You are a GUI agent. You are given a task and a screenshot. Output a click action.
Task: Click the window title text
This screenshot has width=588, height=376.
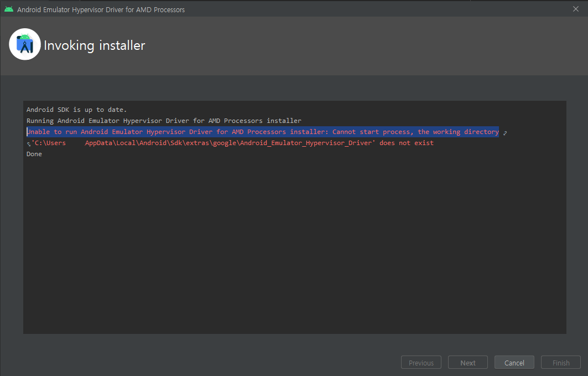click(101, 9)
